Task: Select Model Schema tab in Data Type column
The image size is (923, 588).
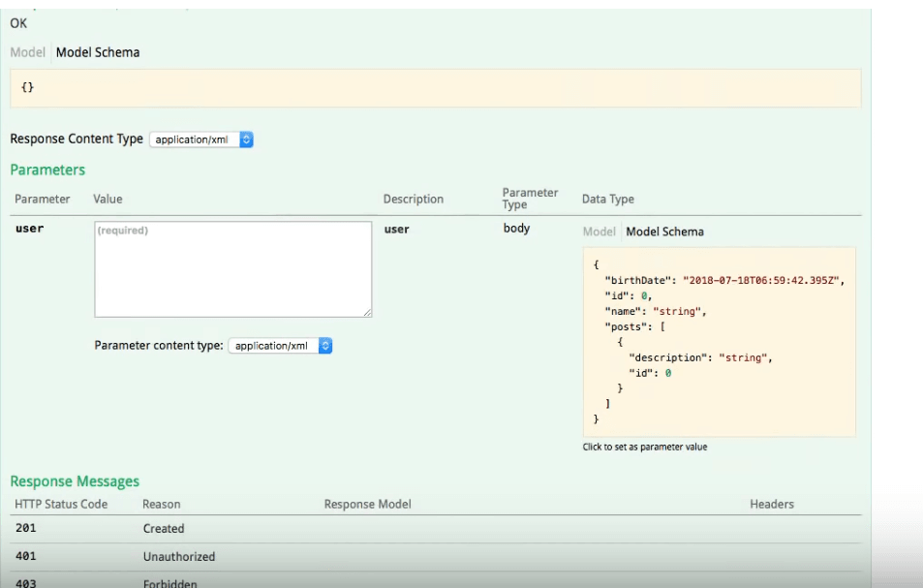Action: [x=664, y=232]
